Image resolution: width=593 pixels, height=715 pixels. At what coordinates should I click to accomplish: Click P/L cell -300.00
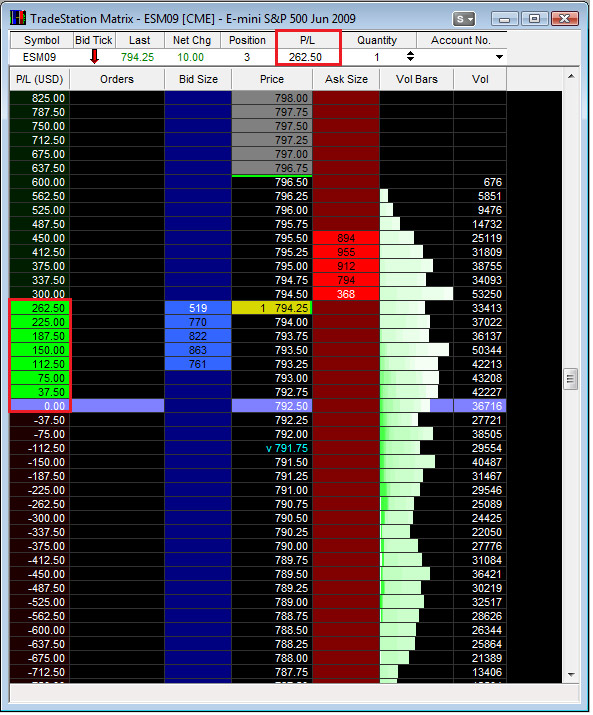coord(40,518)
